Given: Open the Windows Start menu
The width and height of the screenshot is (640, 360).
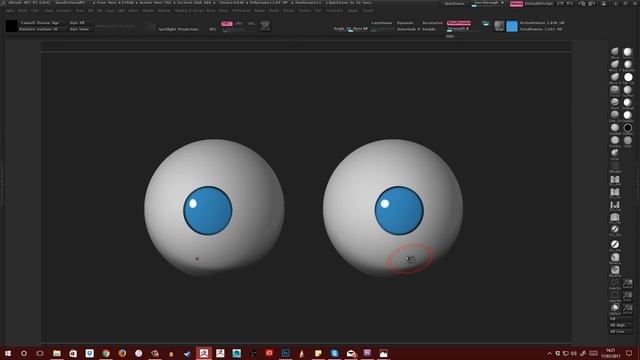Looking at the screenshot, I should coord(8,353).
